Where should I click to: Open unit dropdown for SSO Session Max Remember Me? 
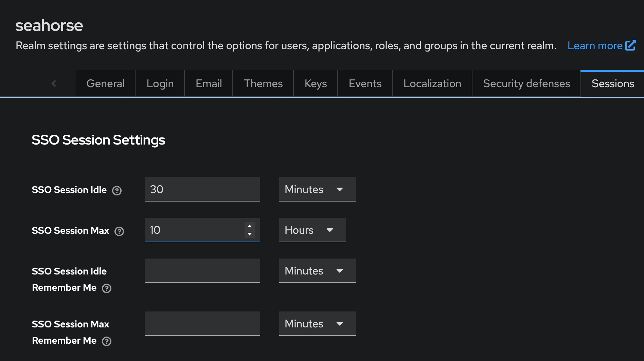[317, 324]
